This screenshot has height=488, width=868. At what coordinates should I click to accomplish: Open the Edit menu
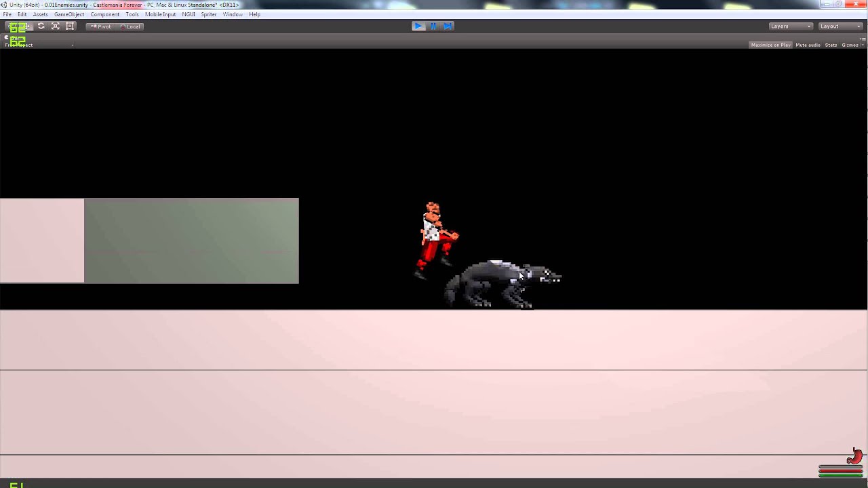click(22, 14)
